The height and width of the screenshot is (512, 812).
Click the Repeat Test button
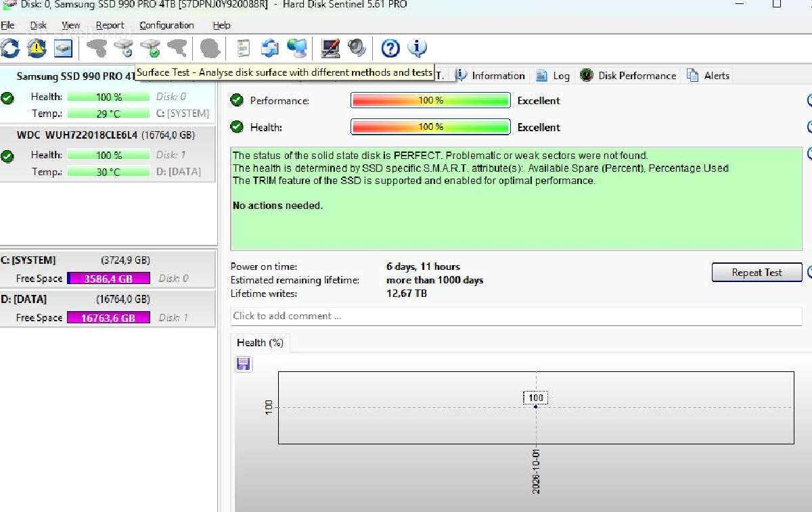click(x=757, y=273)
